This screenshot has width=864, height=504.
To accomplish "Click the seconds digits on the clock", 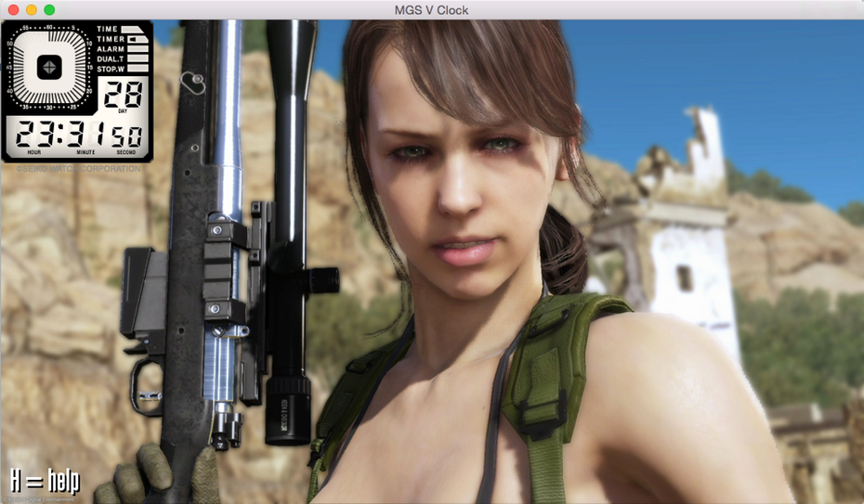I will [x=126, y=136].
